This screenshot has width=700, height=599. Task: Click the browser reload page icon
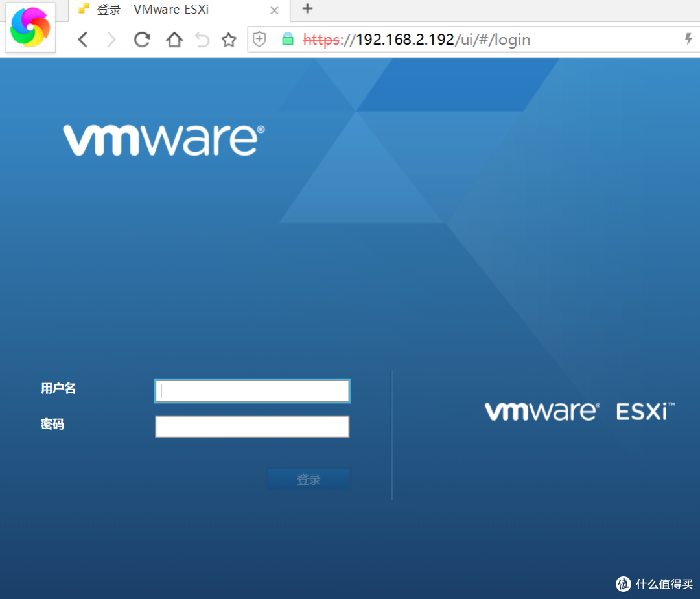(x=141, y=39)
